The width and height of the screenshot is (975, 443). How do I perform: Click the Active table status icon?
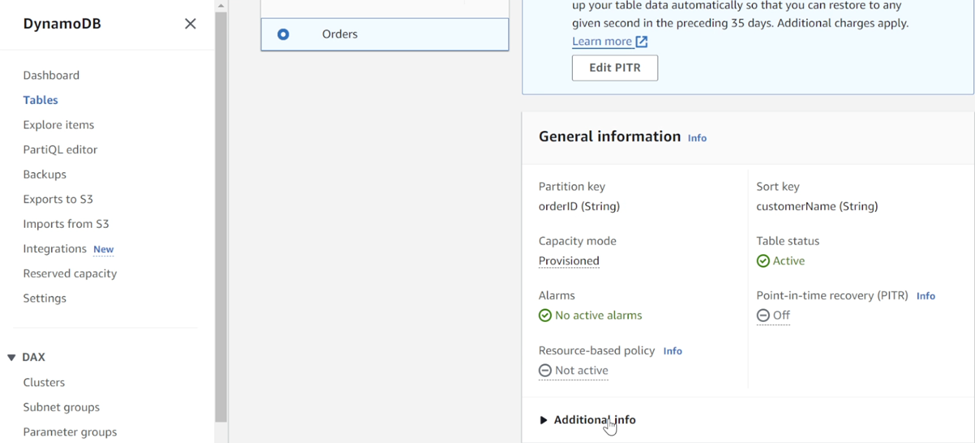[763, 261]
